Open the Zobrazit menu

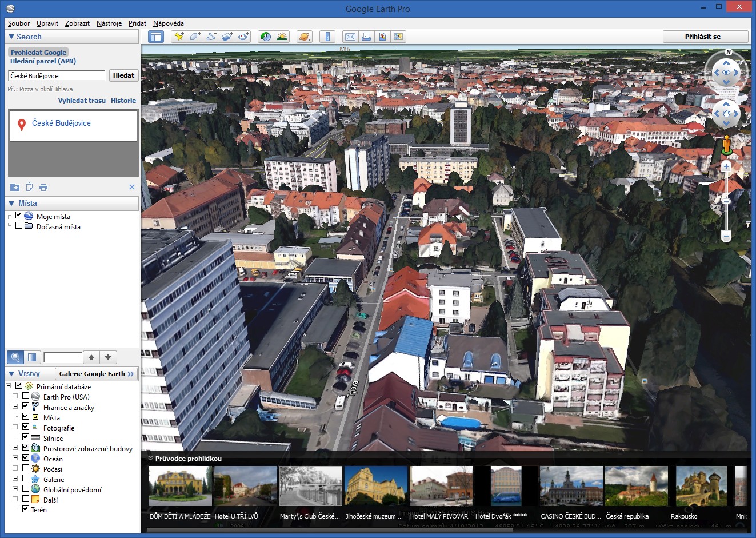tap(77, 23)
